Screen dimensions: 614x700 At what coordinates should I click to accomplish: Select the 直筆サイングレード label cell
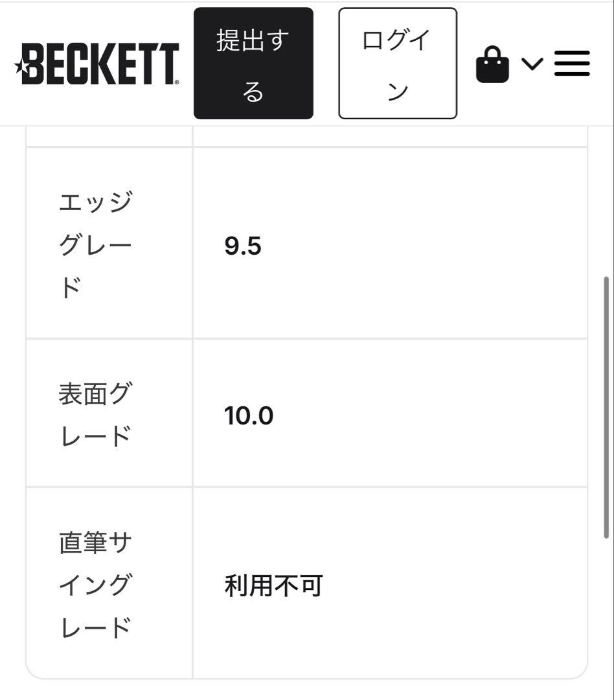click(x=109, y=583)
